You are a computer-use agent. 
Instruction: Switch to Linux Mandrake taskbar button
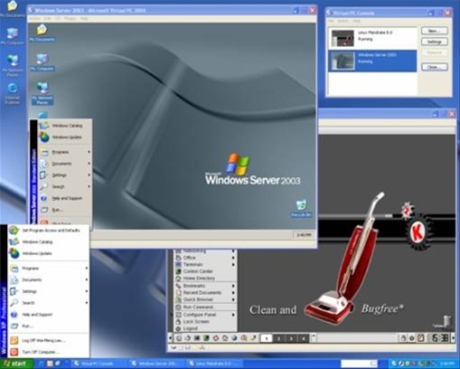tap(214, 363)
